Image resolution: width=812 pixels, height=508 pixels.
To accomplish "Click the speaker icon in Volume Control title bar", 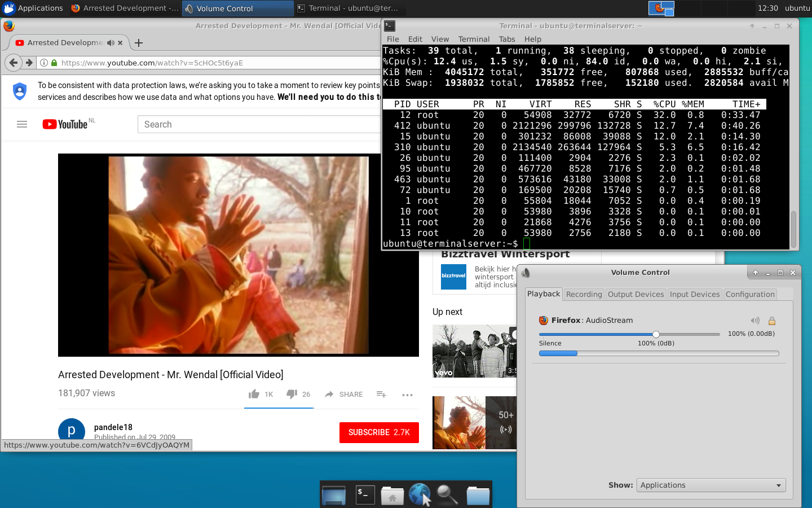I will [x=526, y=273].
